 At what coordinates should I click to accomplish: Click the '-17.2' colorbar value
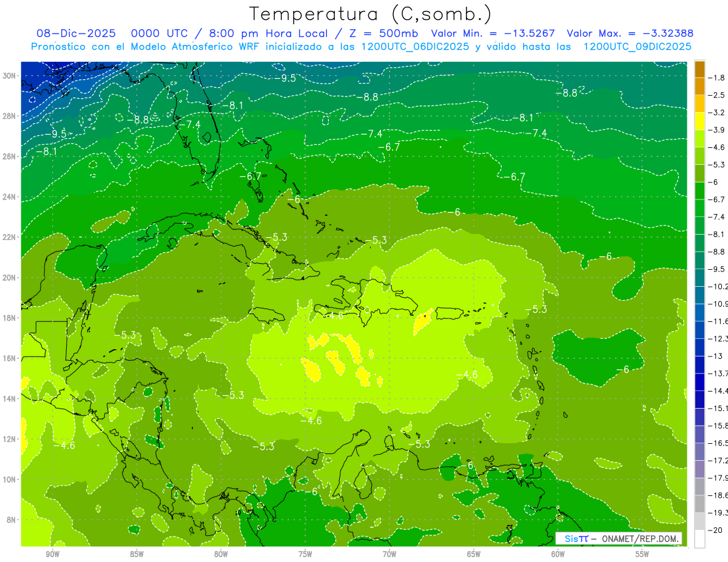tap(718, 460)
